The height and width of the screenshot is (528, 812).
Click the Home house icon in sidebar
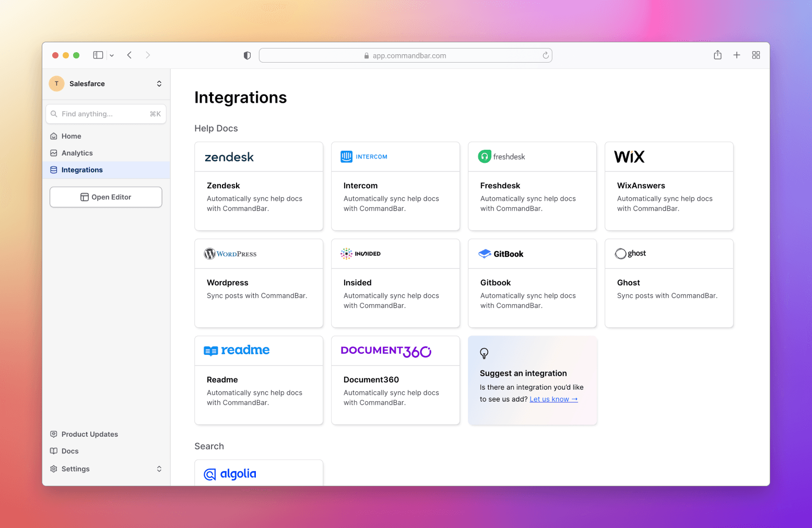click(54, 136)
